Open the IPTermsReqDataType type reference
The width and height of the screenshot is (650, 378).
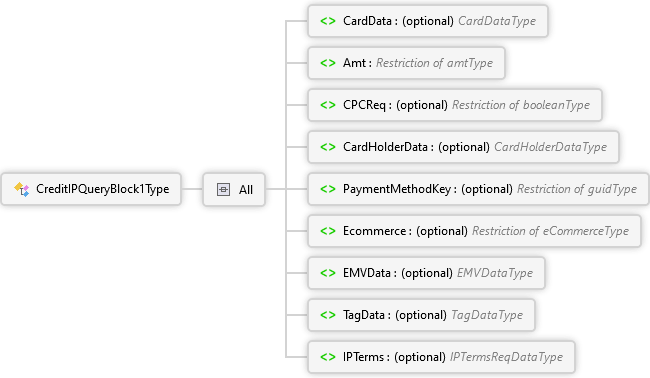tap(506, 357)
